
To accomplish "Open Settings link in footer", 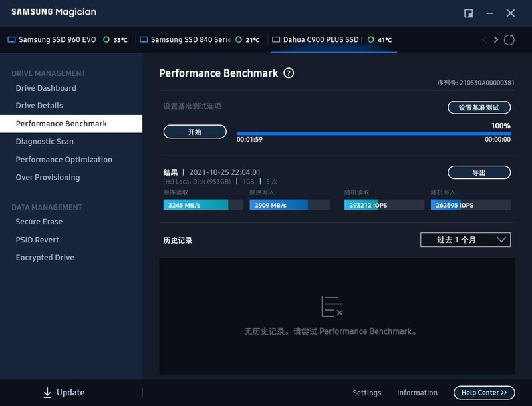I will click(x=366, y=393).
